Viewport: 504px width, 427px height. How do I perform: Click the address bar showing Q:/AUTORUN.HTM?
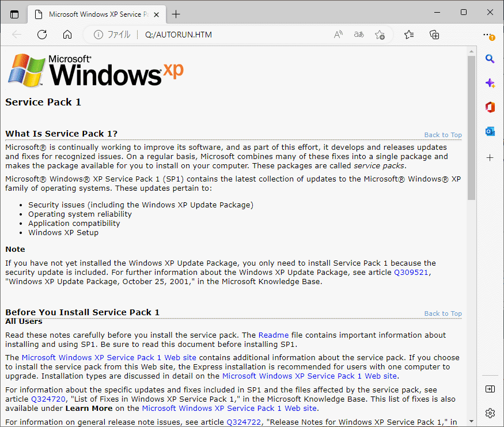[x=179, y=35]
